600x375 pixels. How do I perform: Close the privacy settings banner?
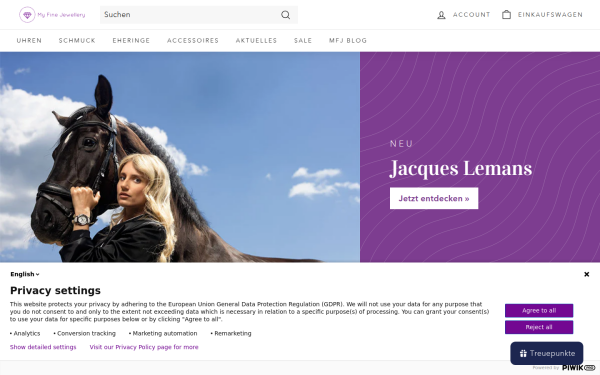(x=586, y=274)
